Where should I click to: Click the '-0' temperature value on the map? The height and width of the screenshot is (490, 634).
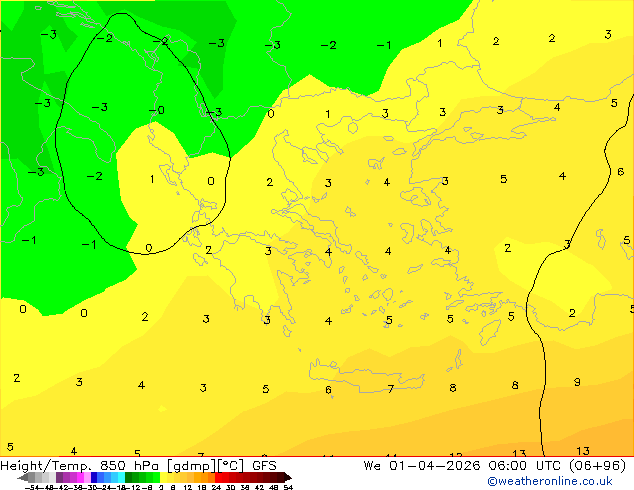coord(156,110)
